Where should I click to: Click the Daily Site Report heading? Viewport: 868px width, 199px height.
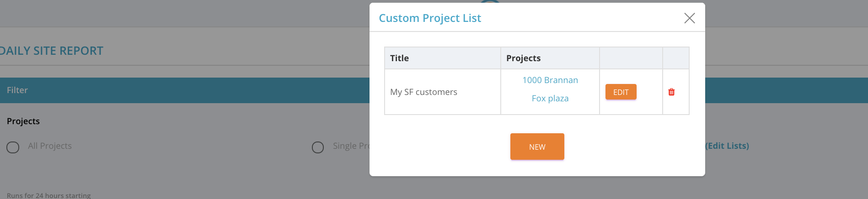[x=51, y=51]
